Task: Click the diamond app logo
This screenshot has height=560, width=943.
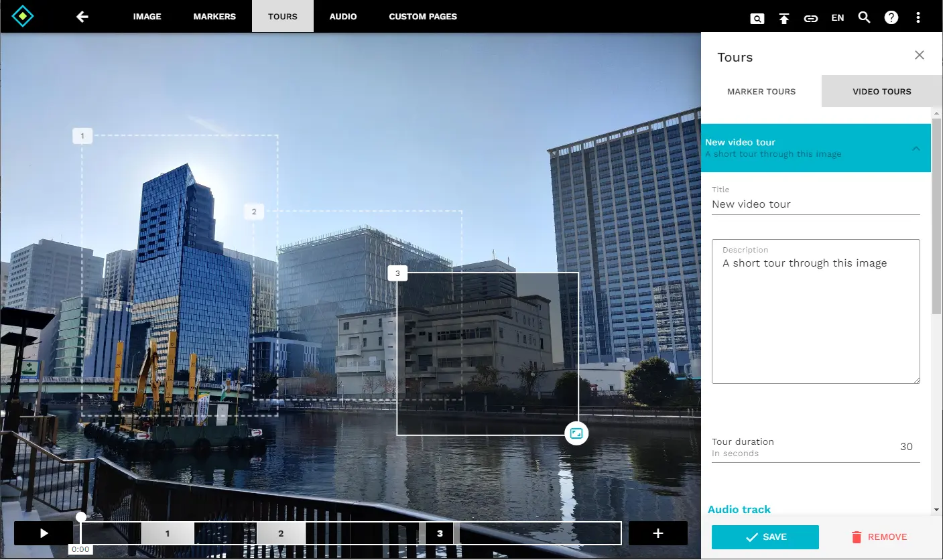Action: (23, 16)
